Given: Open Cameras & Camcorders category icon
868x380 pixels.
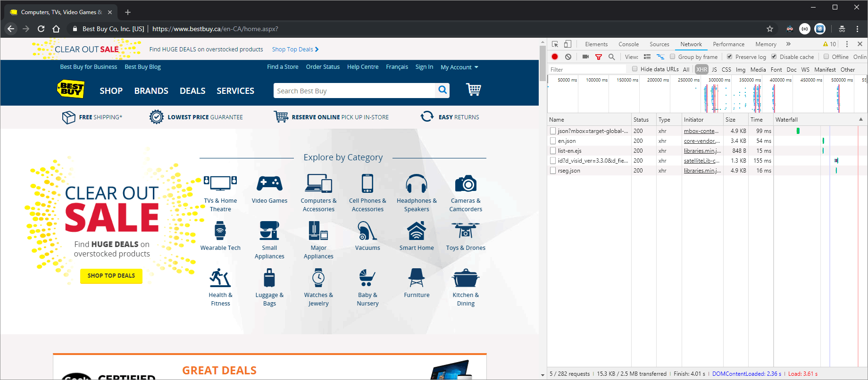Looking at the screenshot, I should [x=466, y=184].
